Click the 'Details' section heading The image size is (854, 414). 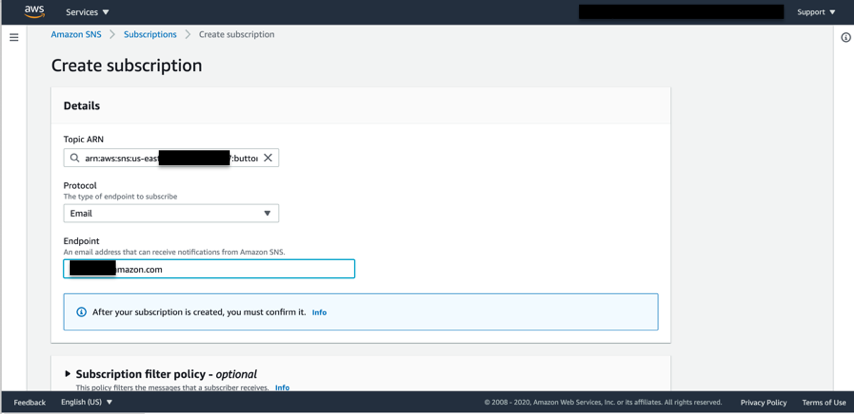pos(82,106)
